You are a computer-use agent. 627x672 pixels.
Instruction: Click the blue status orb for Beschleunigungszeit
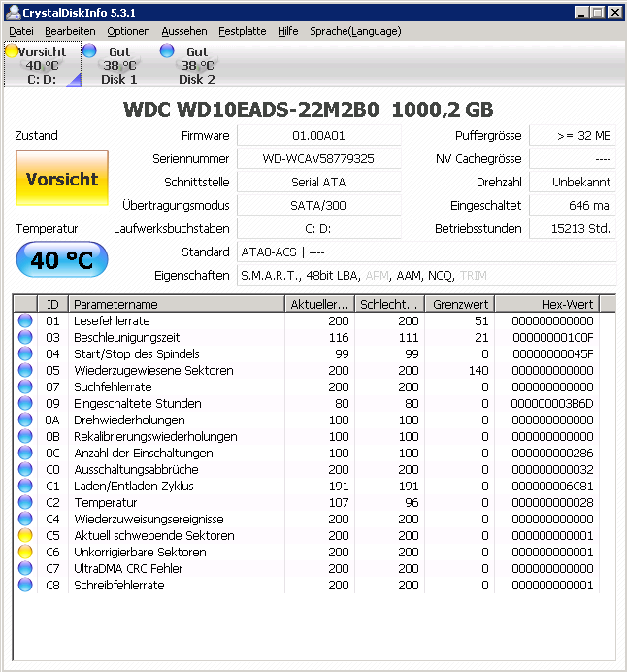(25, 337)
